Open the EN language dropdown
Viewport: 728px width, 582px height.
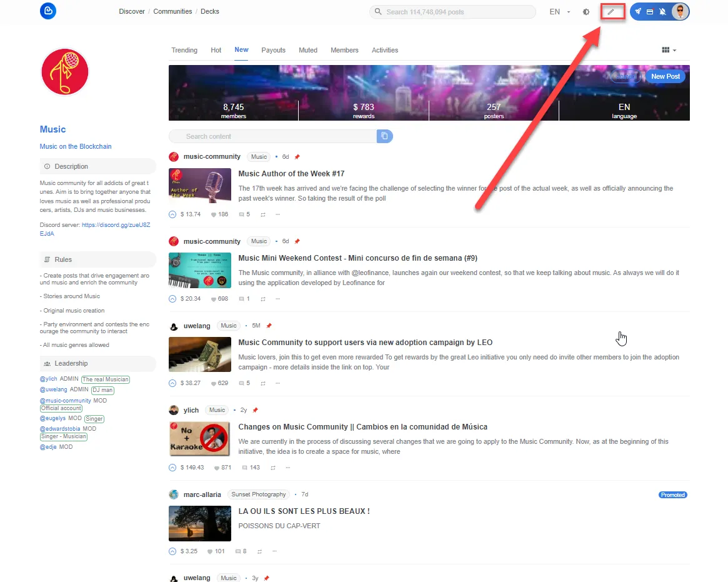(559, 12)
